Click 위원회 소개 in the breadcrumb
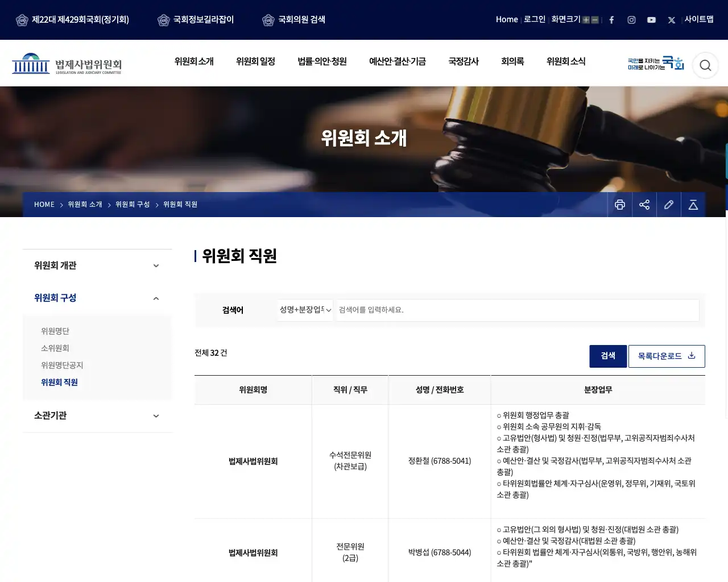The width and height of the screenshot is (728, 582). (85, 205)
